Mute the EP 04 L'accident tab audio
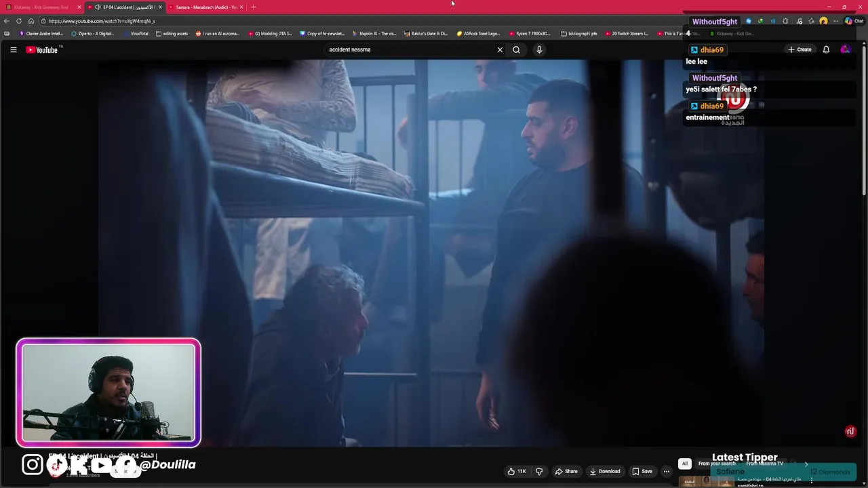The height and width of the screenshot is (488, 868). (x=98, y=7)
